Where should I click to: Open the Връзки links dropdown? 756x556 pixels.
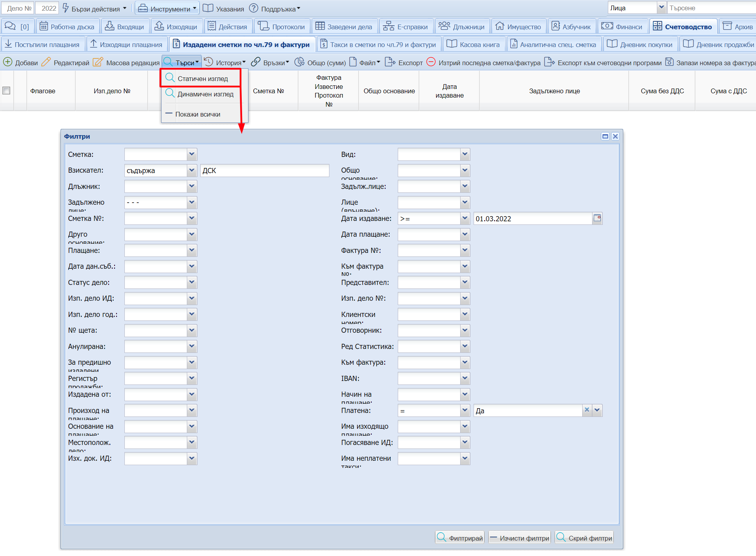[x=270, y=62]
